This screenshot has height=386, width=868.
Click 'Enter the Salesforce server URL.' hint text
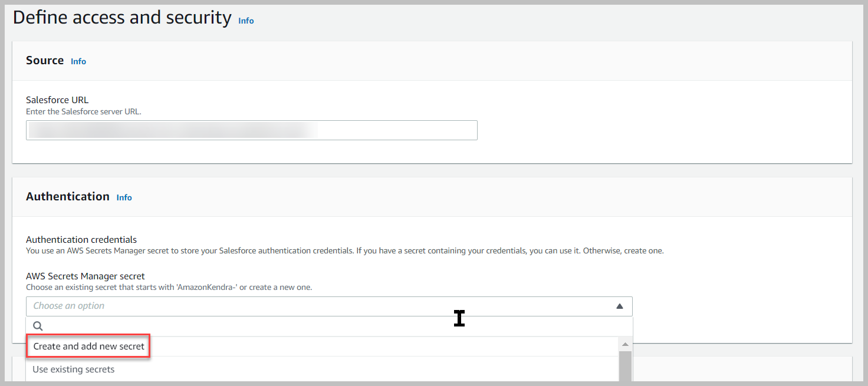(84, 111)
